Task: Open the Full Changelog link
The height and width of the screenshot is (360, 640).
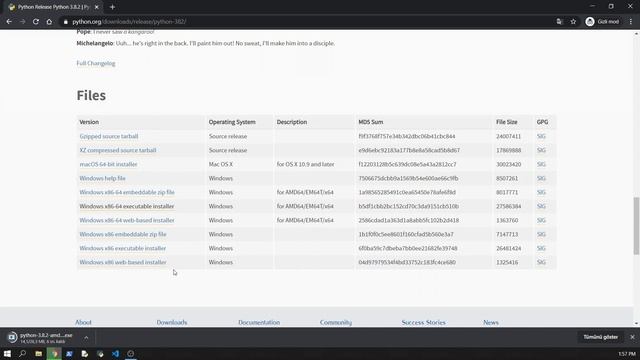Action: pos(96,63)
